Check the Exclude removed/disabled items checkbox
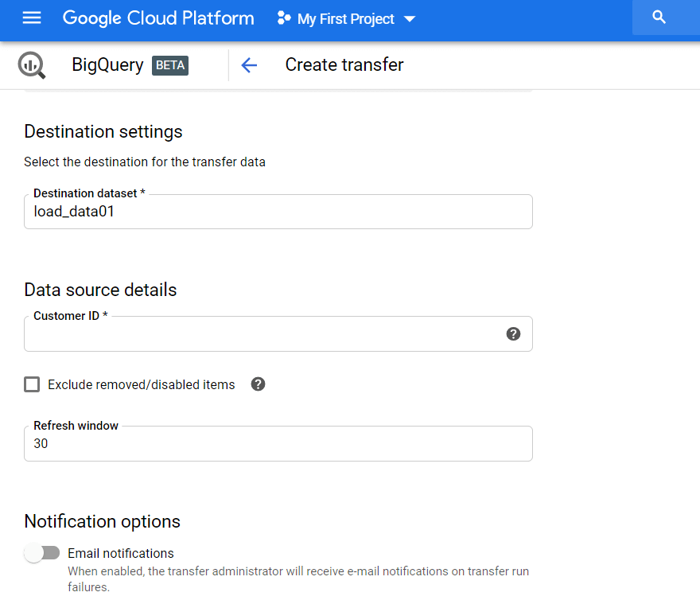 pos(32,384)
